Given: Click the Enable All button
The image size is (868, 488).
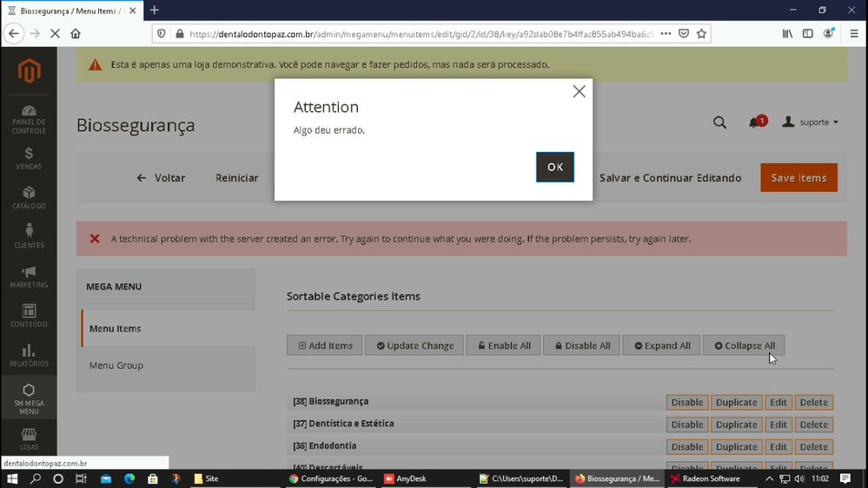Looking at the screenshot, I should [504, 346].
